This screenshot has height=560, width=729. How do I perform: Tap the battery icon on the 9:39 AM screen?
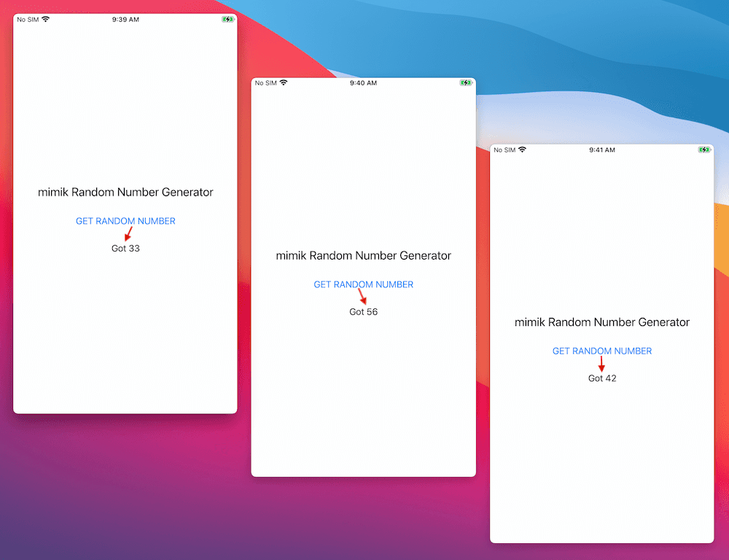227,19
